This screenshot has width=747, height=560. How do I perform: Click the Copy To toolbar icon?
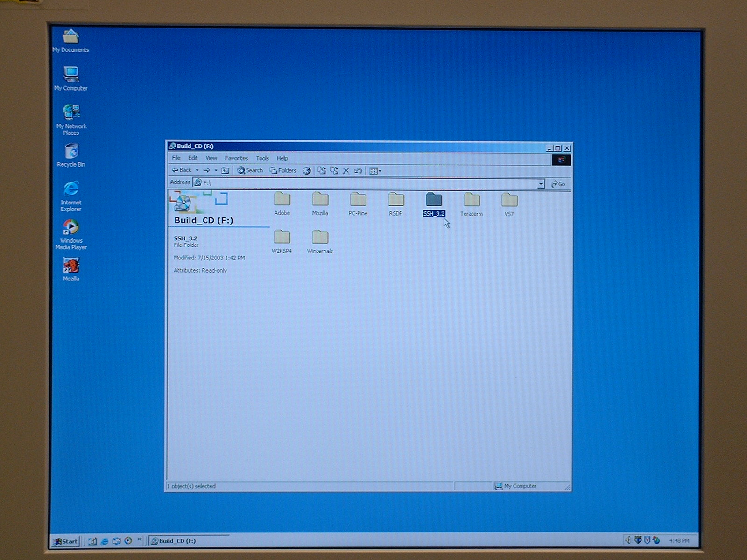tap(334, 171)
